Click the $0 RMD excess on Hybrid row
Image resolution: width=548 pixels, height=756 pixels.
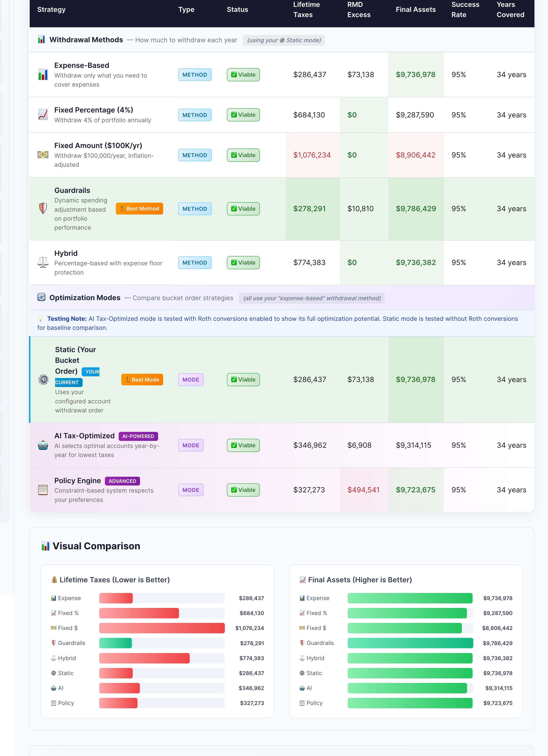pyautogui.click(x=352, y=262)
